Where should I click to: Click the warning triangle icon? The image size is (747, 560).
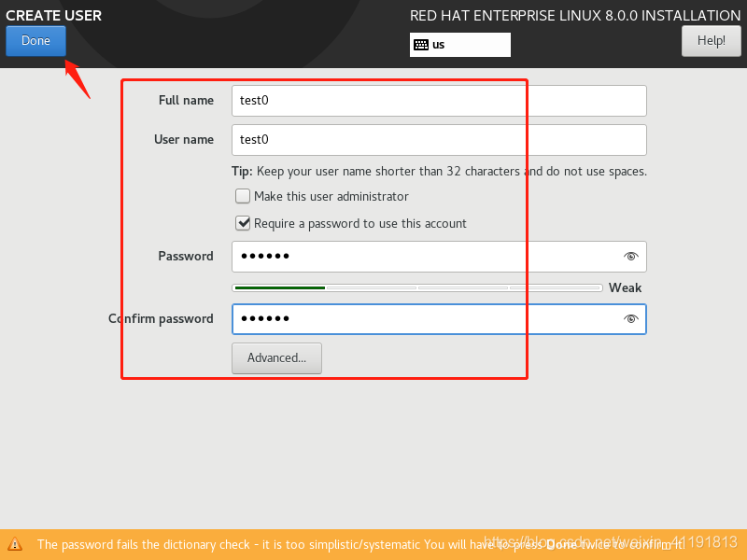[x=15, y=544]
